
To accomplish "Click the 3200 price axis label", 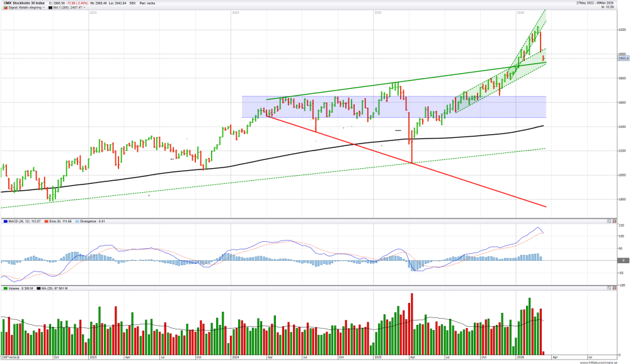I will click(622, 30).
